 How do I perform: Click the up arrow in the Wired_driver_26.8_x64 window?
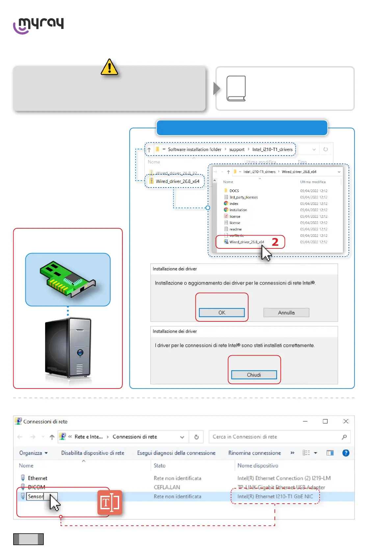(x=228, y=172)
